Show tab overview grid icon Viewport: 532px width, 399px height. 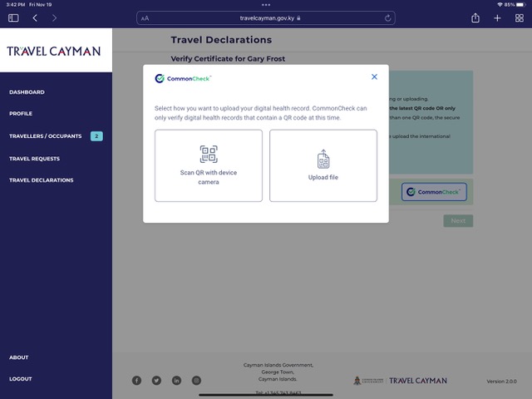click(519, 18)
